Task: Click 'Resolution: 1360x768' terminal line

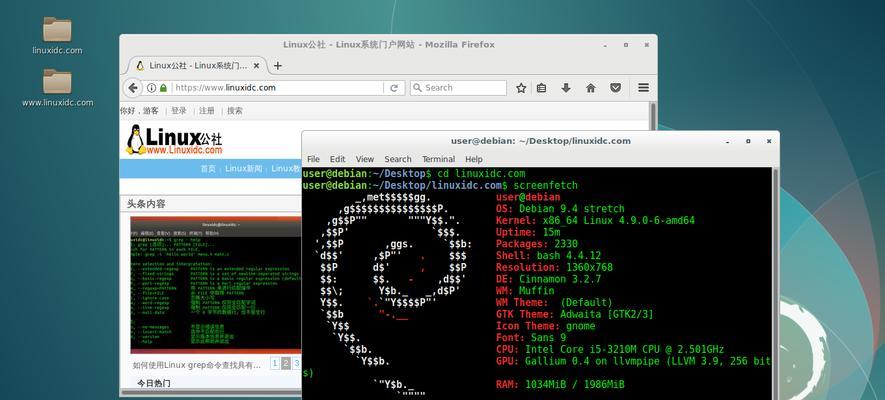Action: (x=554, y=267)
